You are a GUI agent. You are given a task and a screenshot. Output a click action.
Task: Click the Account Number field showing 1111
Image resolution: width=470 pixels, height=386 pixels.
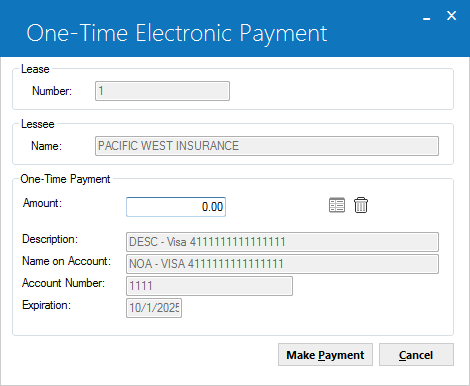(x=209, y=286)
